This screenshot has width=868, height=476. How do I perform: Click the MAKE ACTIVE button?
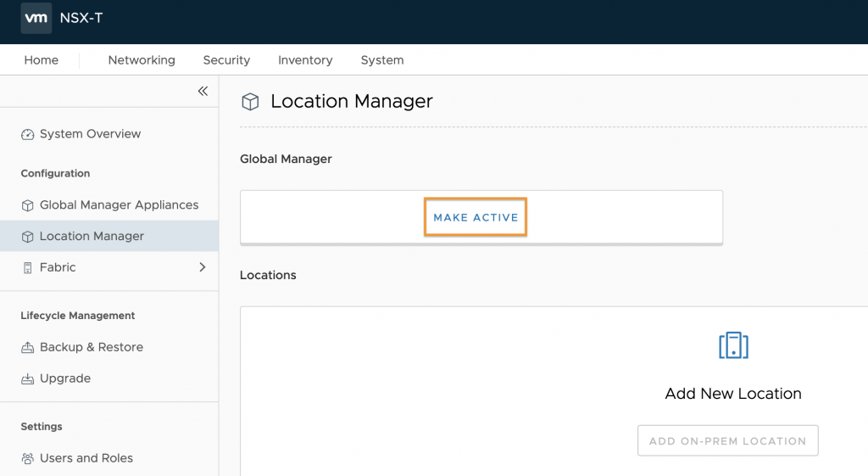pos(476,217)
